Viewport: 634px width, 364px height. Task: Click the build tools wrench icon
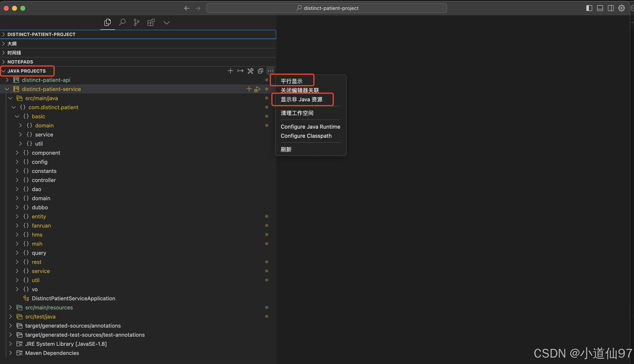250,71
